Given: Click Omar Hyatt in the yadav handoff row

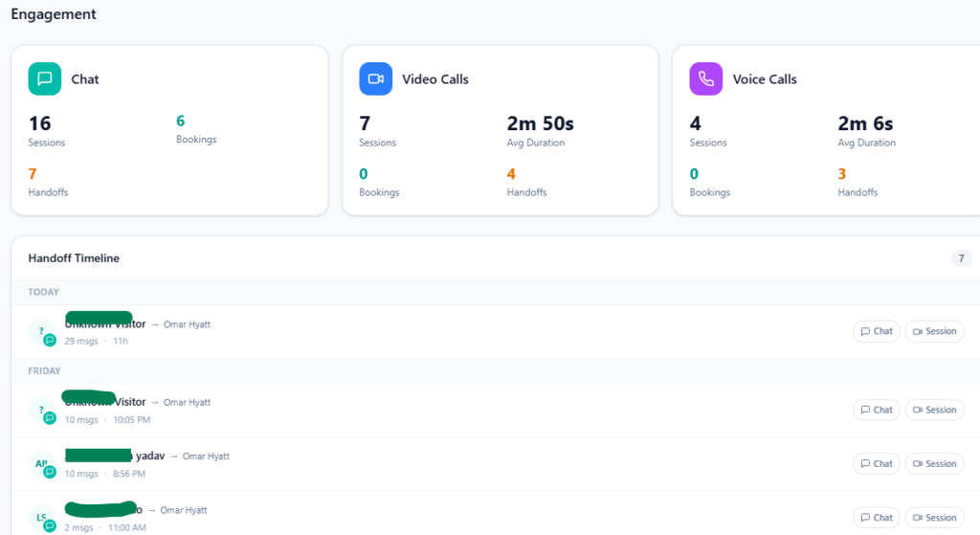Looking at the screenshot, I should [206, 457].
